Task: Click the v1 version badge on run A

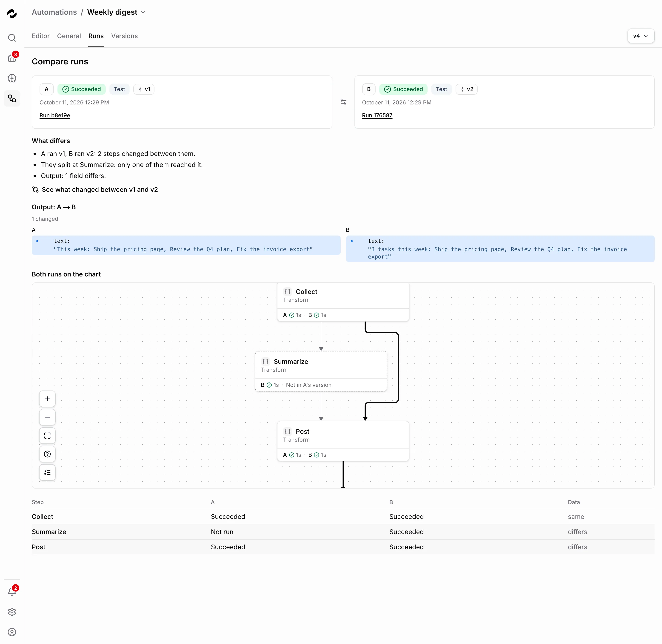Action: 144,89
